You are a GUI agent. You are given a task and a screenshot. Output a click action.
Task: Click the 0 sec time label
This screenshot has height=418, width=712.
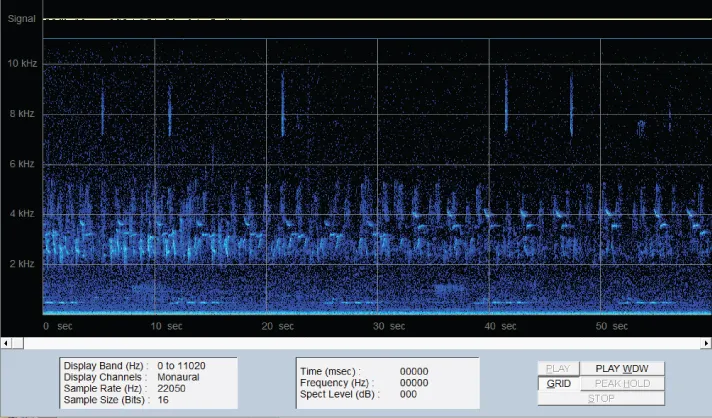pyautogui.click(x=58, y=326)
